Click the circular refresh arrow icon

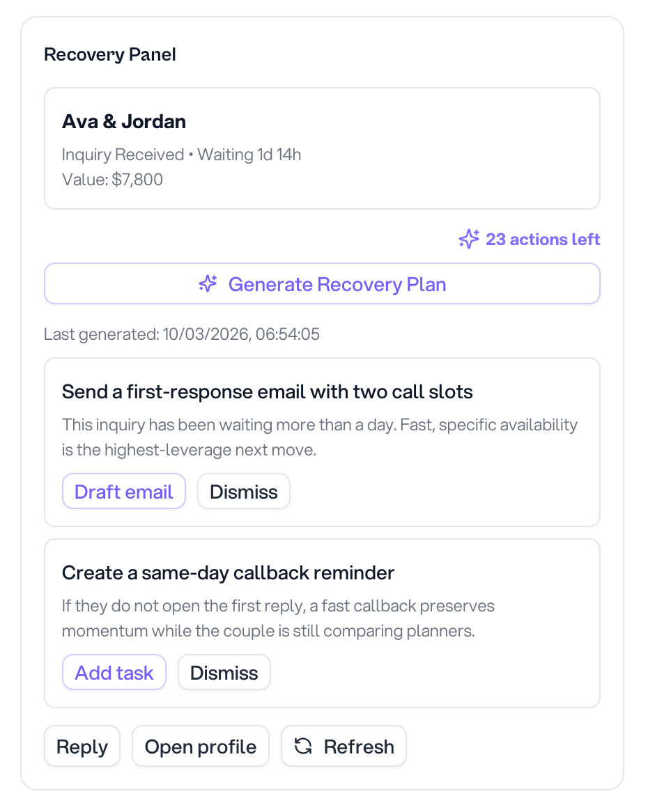point(302,746)
